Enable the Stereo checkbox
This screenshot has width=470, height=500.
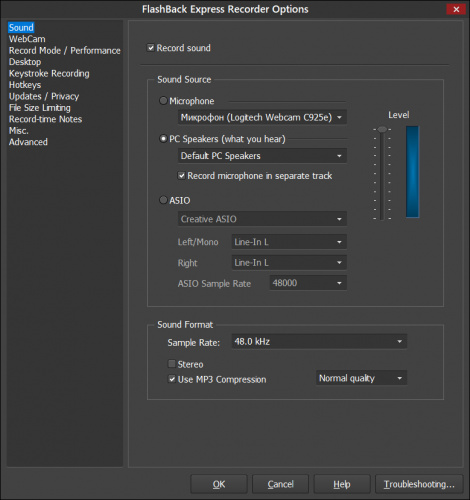pos(172,364)
